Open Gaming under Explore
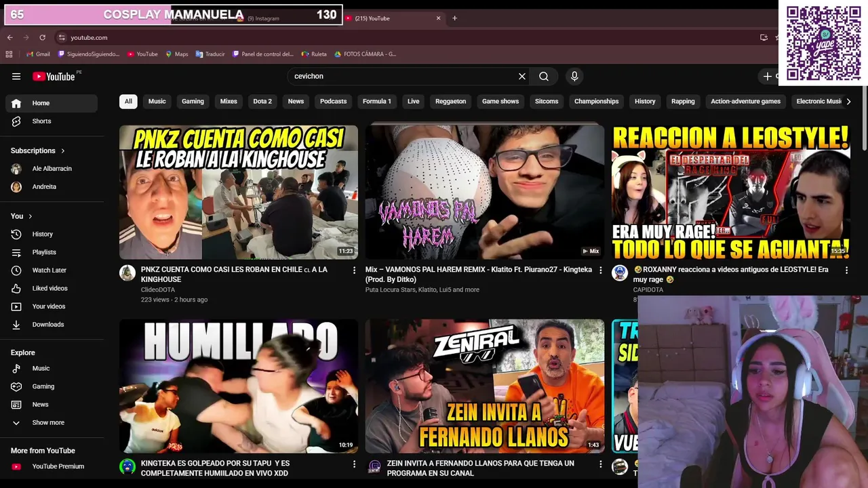 coord(52,386)
